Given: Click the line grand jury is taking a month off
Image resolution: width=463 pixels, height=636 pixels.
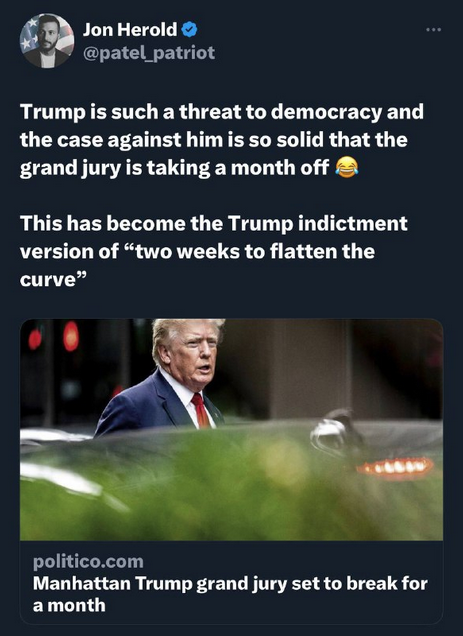Looking at the screenshot, I should click(x=174, y=168).
